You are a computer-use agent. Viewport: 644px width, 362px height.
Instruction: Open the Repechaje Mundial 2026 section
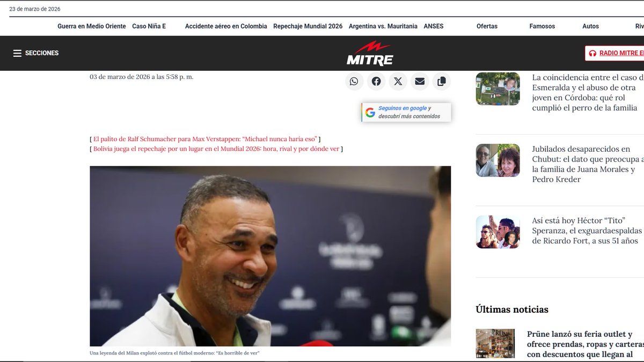308,26
